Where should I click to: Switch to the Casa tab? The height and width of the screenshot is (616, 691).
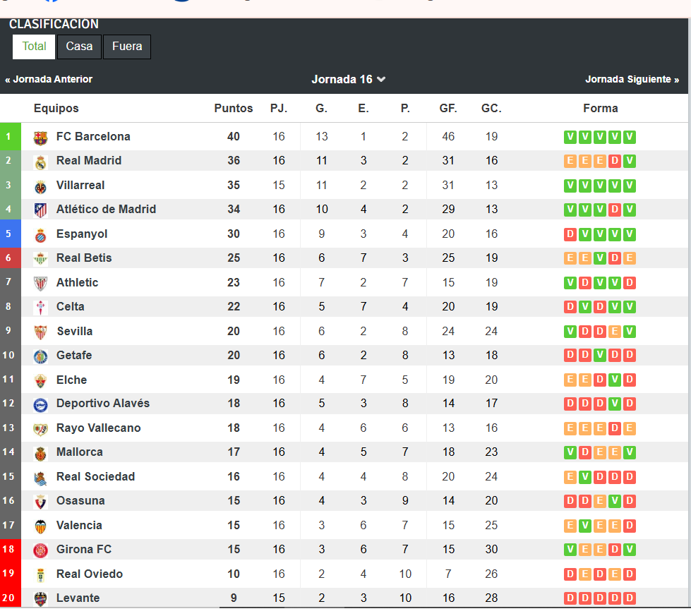point(79,47)
